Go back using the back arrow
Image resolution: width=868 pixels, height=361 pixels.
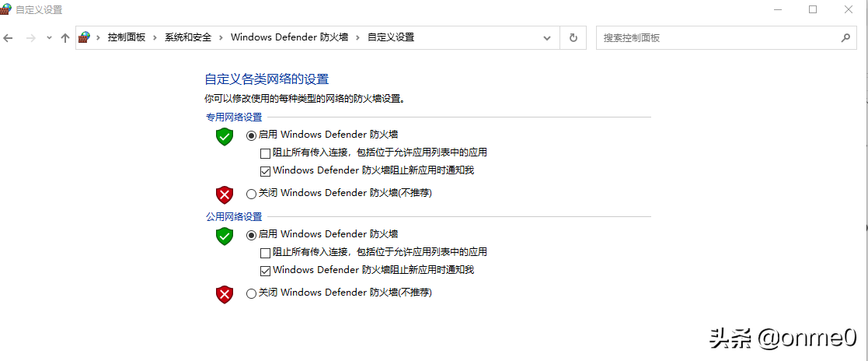[x=8, y=37]
